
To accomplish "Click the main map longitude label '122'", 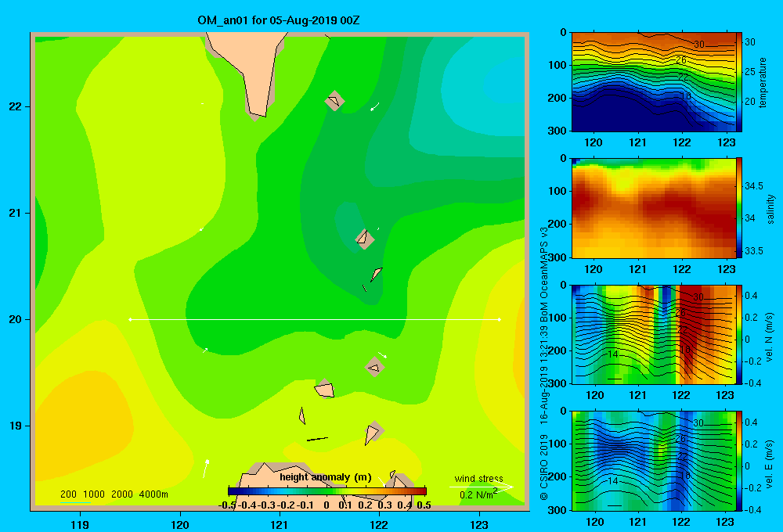I will (379, 524).
